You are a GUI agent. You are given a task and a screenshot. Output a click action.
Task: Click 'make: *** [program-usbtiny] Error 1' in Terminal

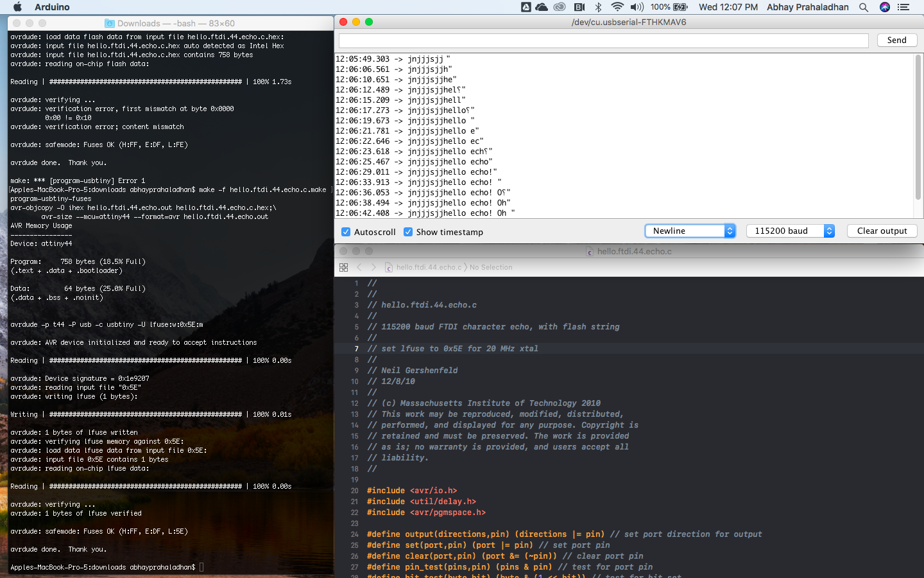point(78,180)
